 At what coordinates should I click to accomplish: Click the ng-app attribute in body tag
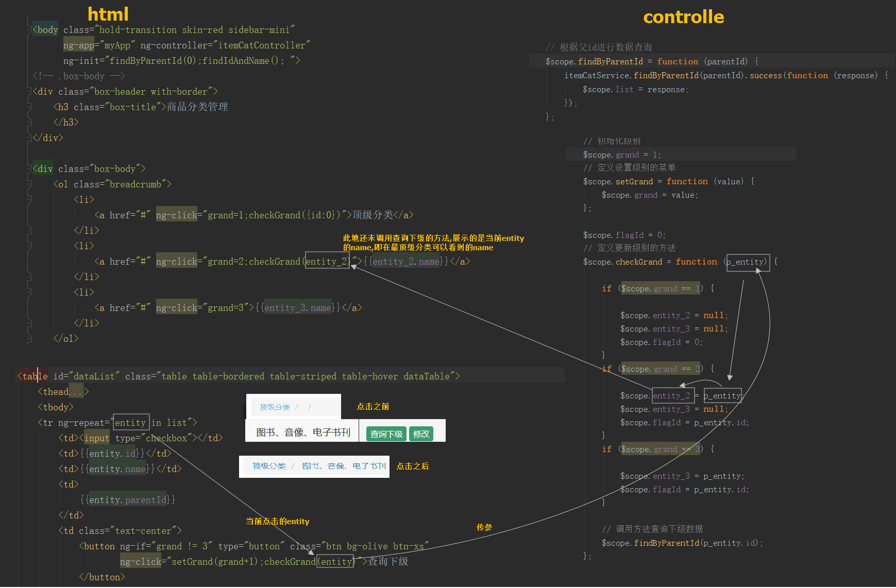tap(79, 45)
